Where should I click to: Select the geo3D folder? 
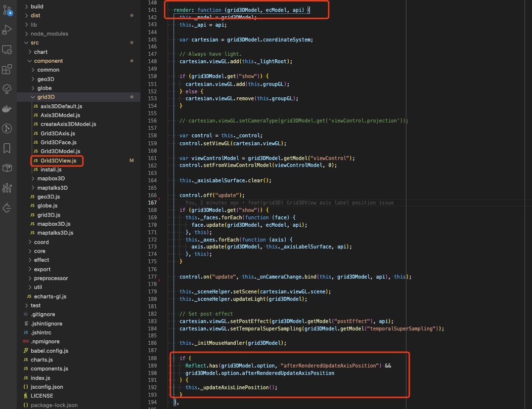pyautogui.click(x=79, y=79)
